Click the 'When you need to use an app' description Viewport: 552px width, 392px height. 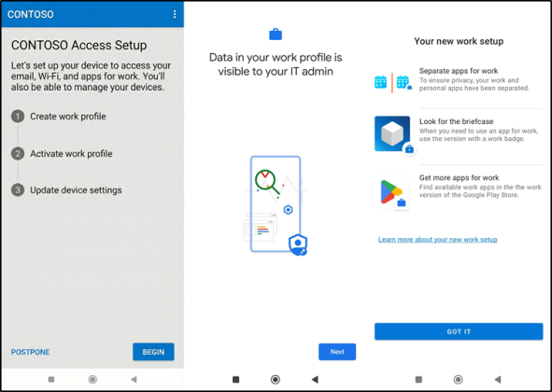click(478, 134)
